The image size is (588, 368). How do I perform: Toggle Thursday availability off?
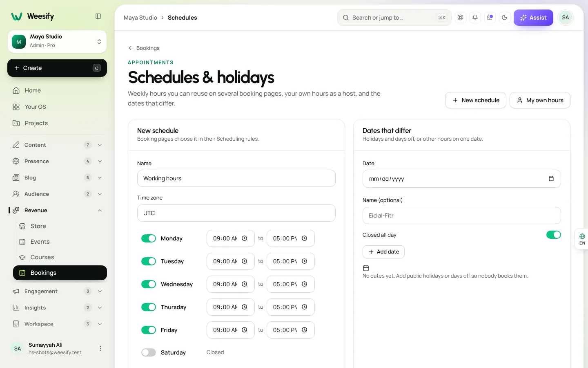(149, 307)
